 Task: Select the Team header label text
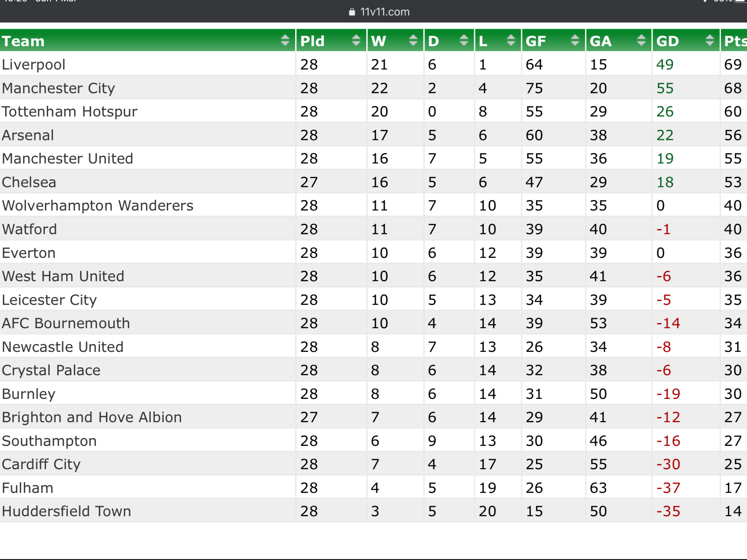tap(23, 41)
